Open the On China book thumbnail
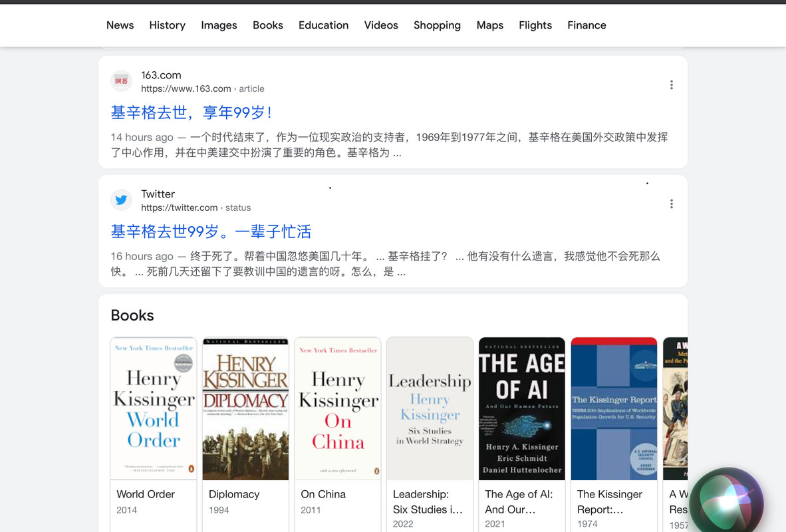 pyautogui.click(x=338, y=409)
